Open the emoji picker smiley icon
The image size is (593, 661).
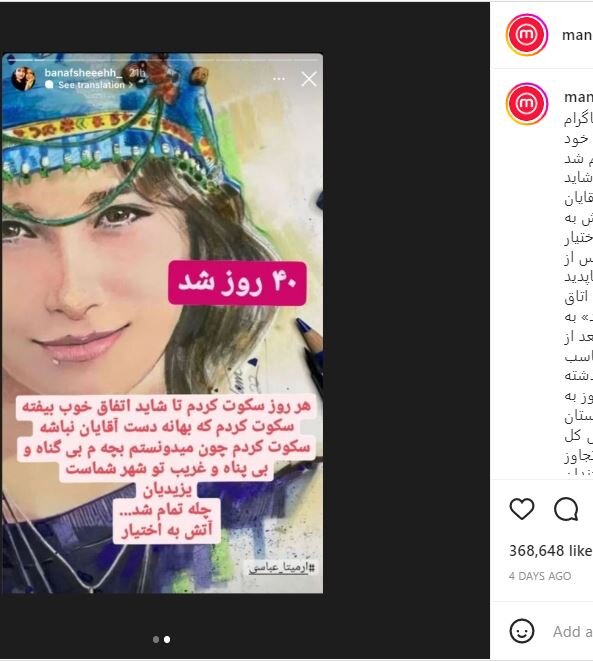(522, 631)
